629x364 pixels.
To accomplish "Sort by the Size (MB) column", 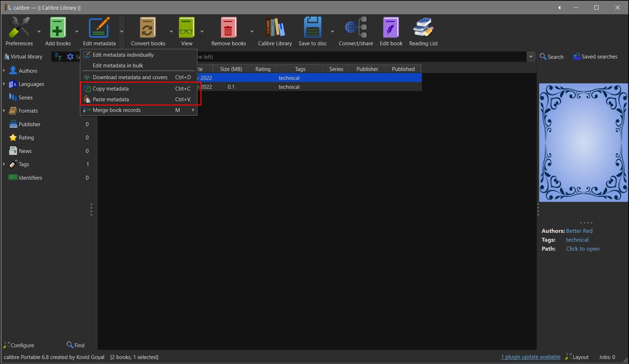I will tap(231, 69).
